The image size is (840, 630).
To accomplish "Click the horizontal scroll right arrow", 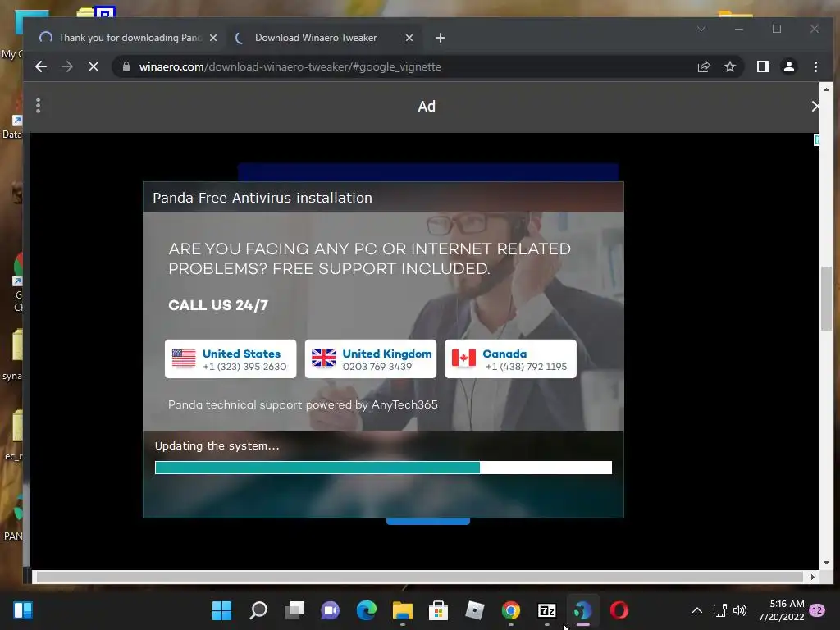I will coord(813,577).
